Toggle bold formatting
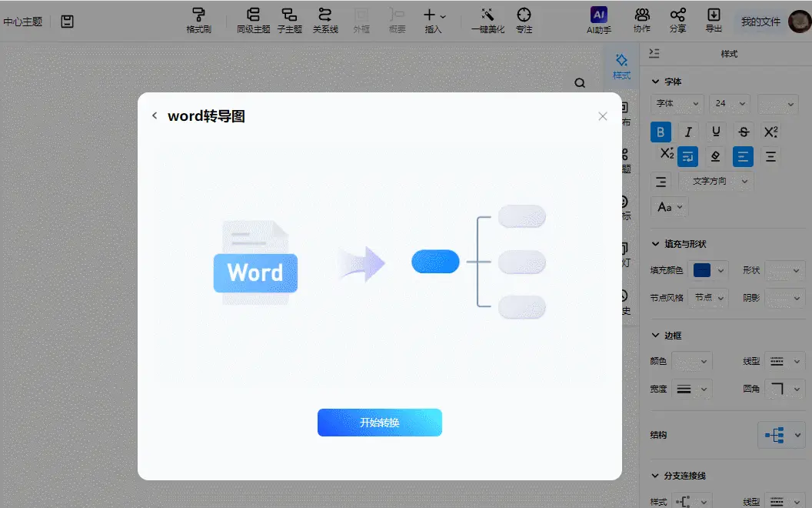 point(661,132)
